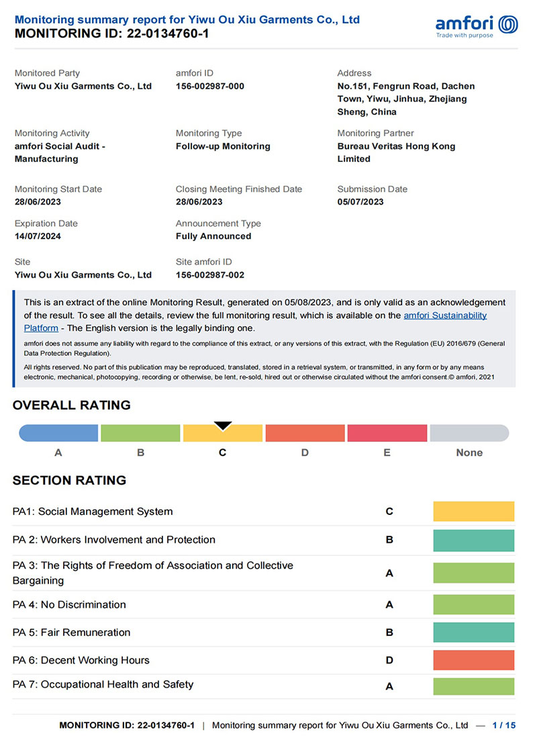Select the blue A overall rating segment

58,433
